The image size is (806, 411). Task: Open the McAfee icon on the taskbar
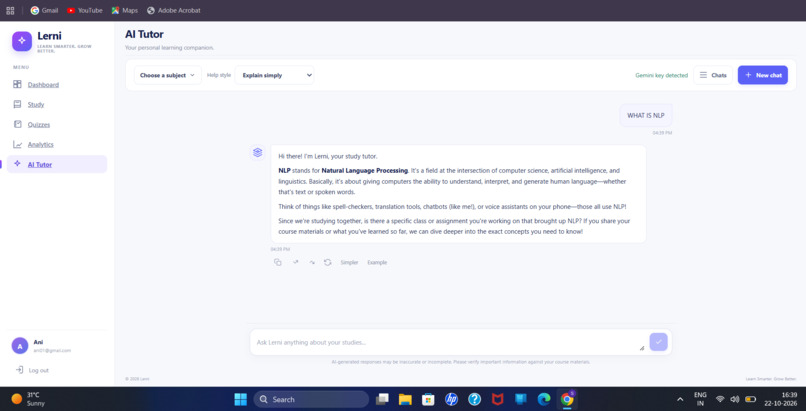pyautogui.click(x=497, y=399)
